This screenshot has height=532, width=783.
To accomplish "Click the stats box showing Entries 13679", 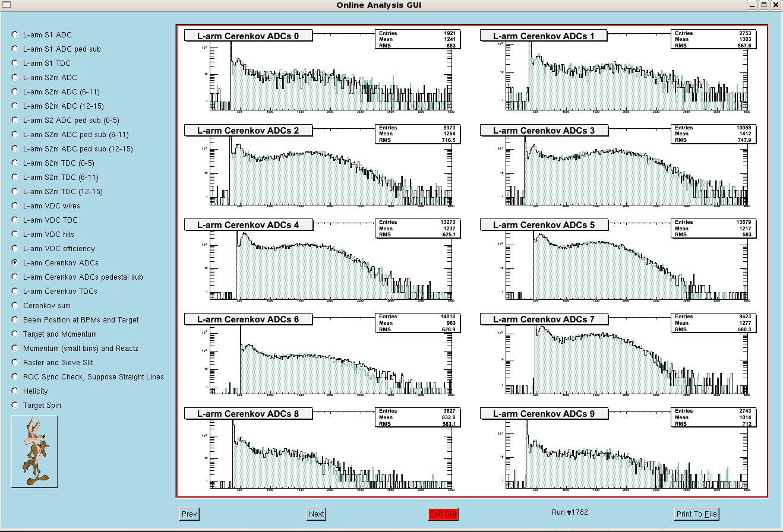I will click(713, 228).
